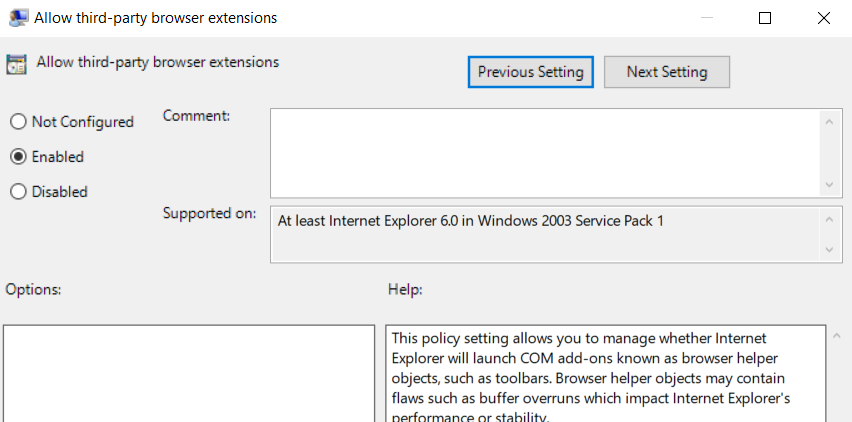The height and width of the screenshot is (422, 852).
Task: Focus the Comment text box
Action: [545, 152]
